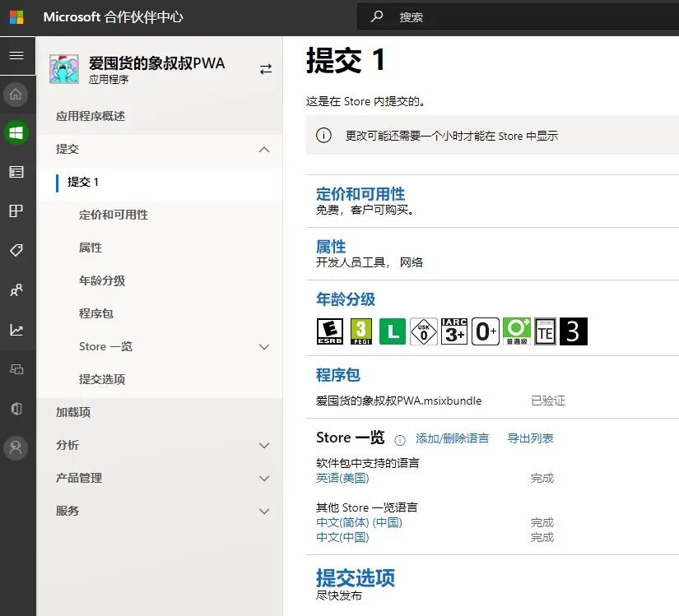The image size is (679, 616).
Task: Click the app switcher arrows beside 爱囤货的象叔叔PWA
Action: [x=265, y=71]
